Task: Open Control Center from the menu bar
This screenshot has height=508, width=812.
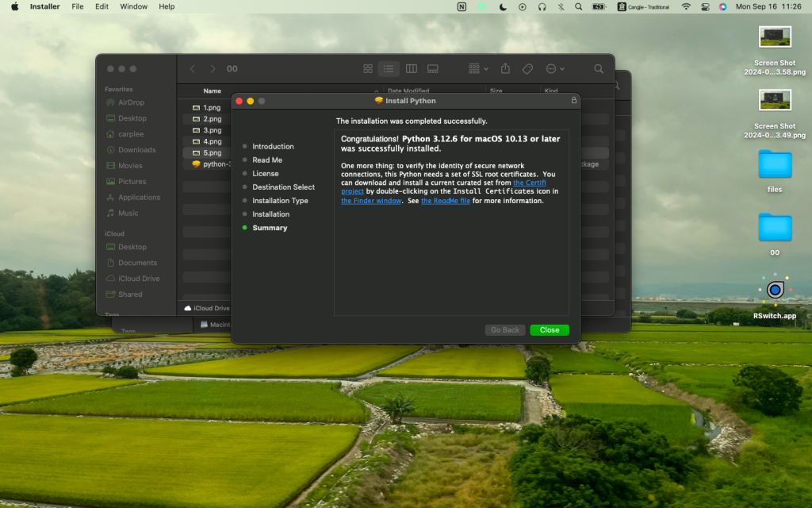Action: (705, 6)
